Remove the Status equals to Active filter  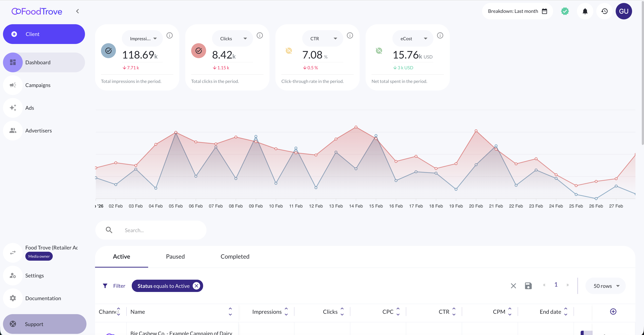click(x=197, y=286)
